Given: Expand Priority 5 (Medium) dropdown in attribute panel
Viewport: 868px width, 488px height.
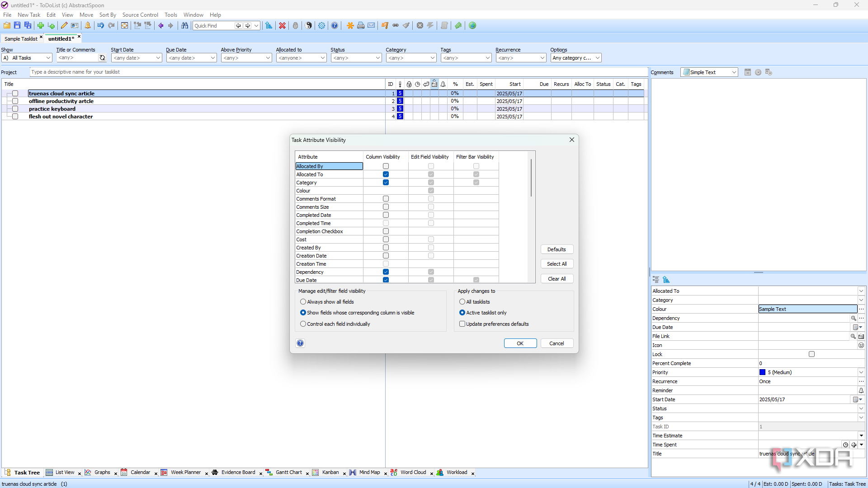Looking at the screenshot, I should [861, 372].
